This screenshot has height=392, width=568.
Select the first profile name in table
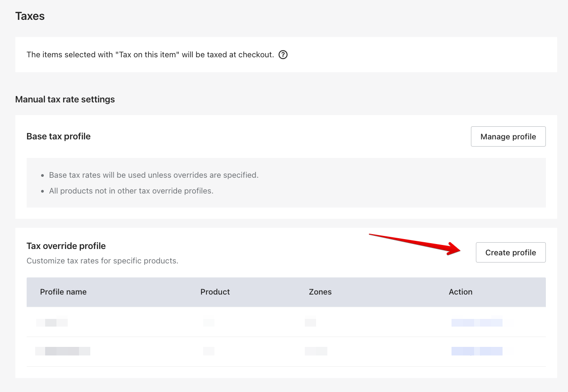(52, 323)
